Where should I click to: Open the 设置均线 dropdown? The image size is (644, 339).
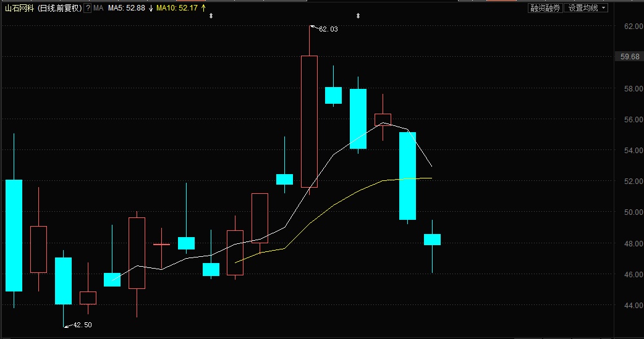pos(587,8)
